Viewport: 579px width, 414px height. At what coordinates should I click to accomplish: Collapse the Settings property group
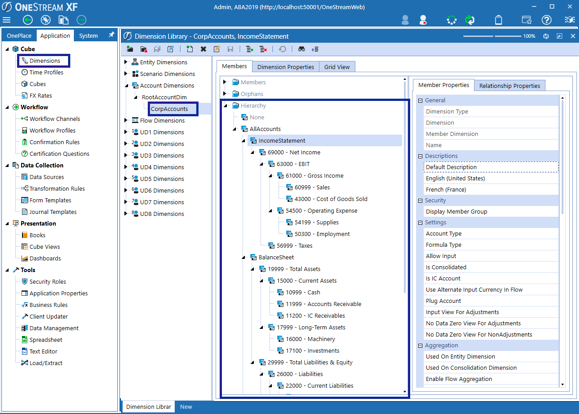[x=420, y=223]
